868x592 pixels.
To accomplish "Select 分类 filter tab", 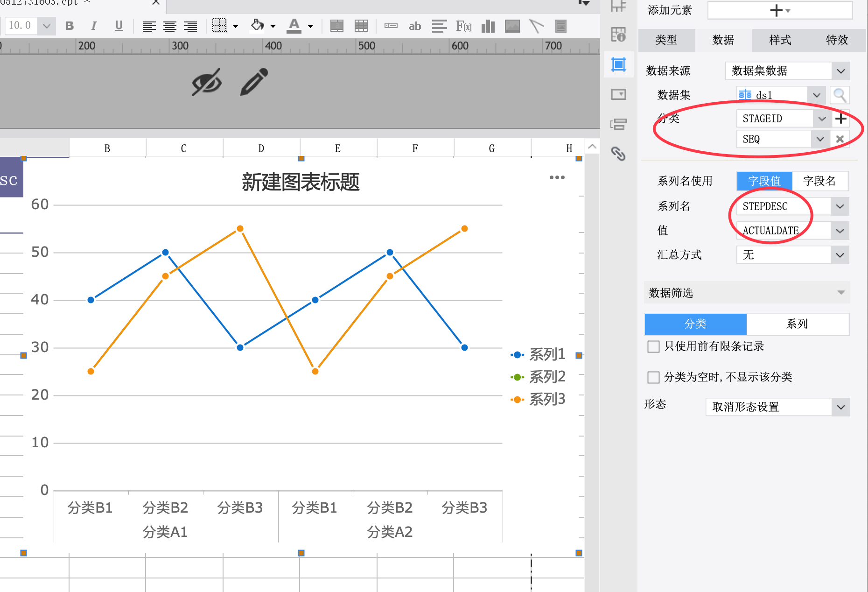I will click(695, 324).
